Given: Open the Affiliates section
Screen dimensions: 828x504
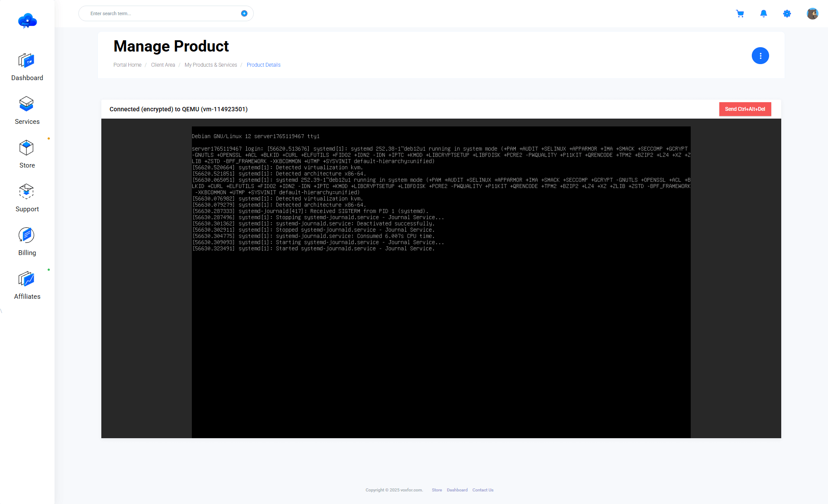Looking at the screenshot, I should (27, 285).
